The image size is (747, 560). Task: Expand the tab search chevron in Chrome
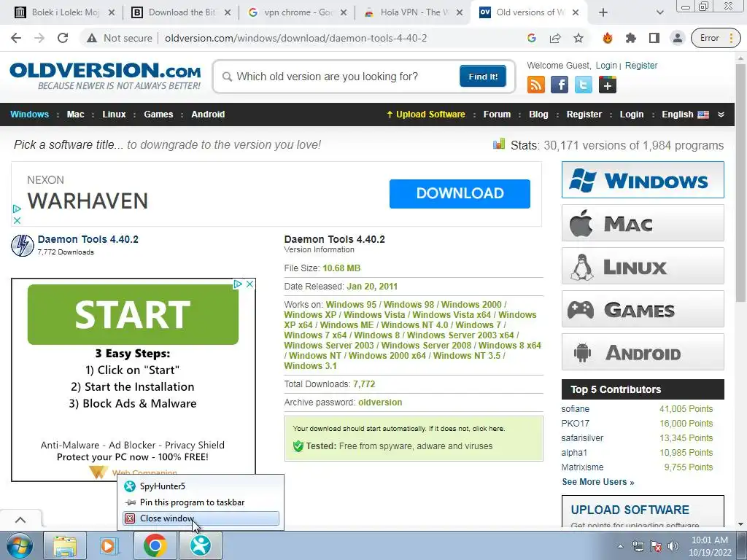point(659,12)
